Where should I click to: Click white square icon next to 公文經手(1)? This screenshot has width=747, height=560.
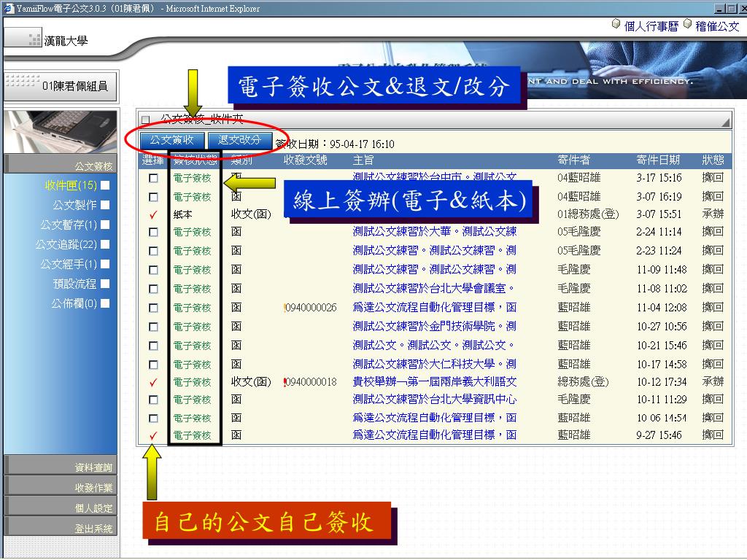(105, 264)
